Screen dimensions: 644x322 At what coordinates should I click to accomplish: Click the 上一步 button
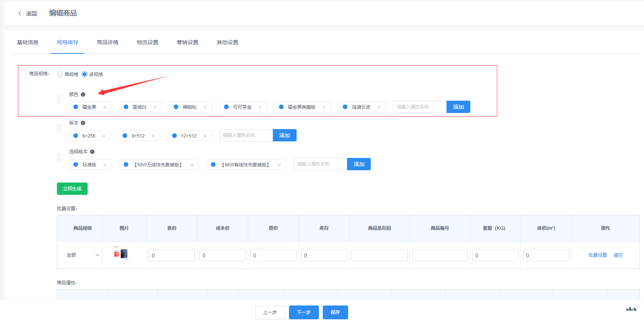(x=270, y=312)
